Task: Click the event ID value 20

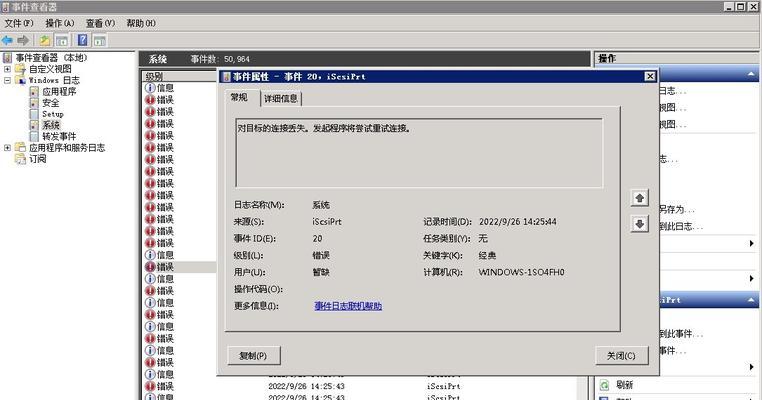Action: tap(317, 239)
